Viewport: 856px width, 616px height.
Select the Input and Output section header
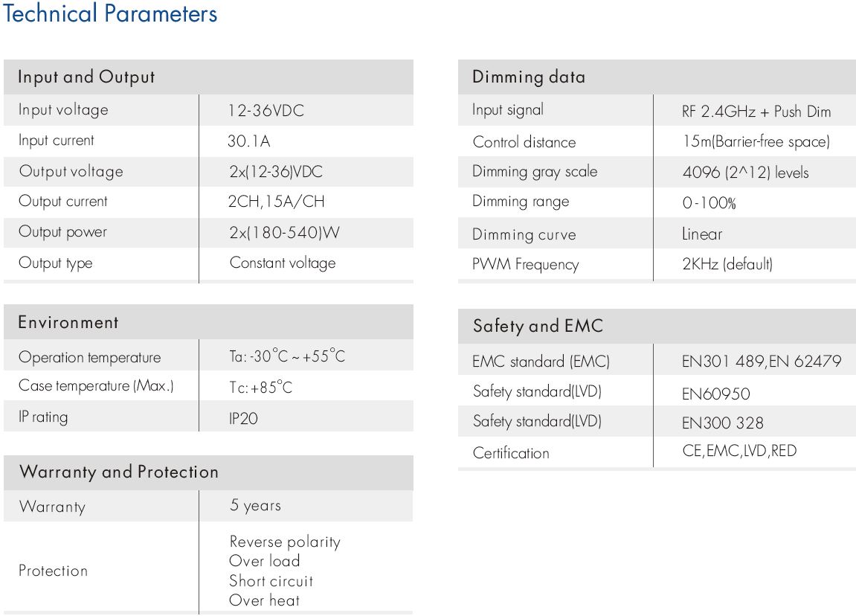pyautogui.click(x=86, y=77)
